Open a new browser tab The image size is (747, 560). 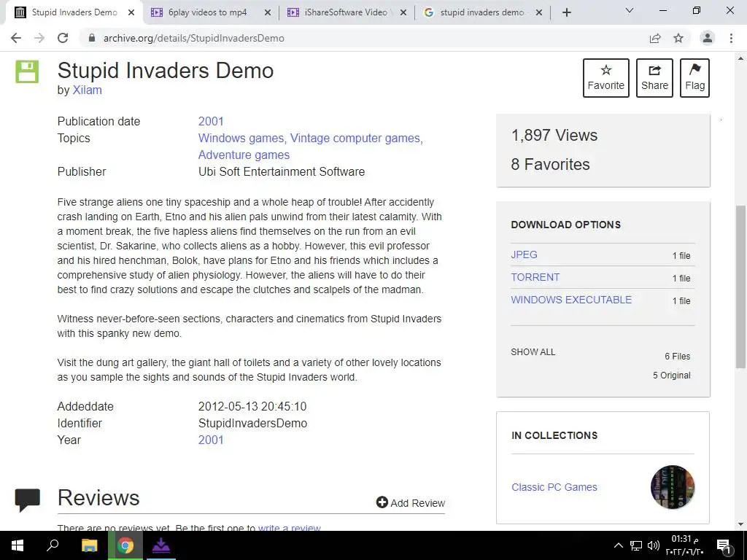pyautogui.click(x=566, y=12)
